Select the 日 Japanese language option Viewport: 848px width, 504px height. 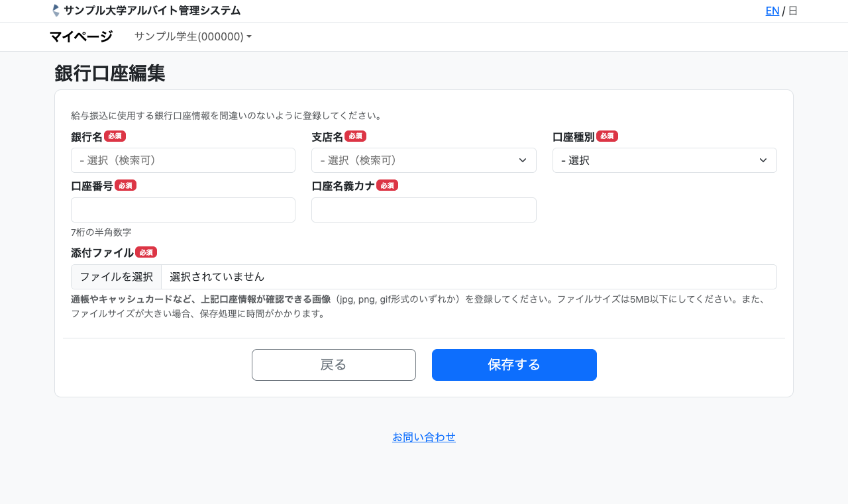(792, 11)
